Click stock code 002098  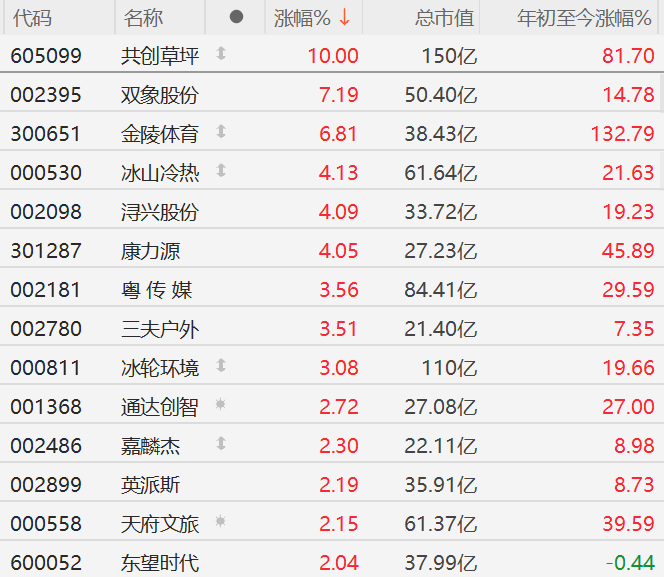point(46,212)
